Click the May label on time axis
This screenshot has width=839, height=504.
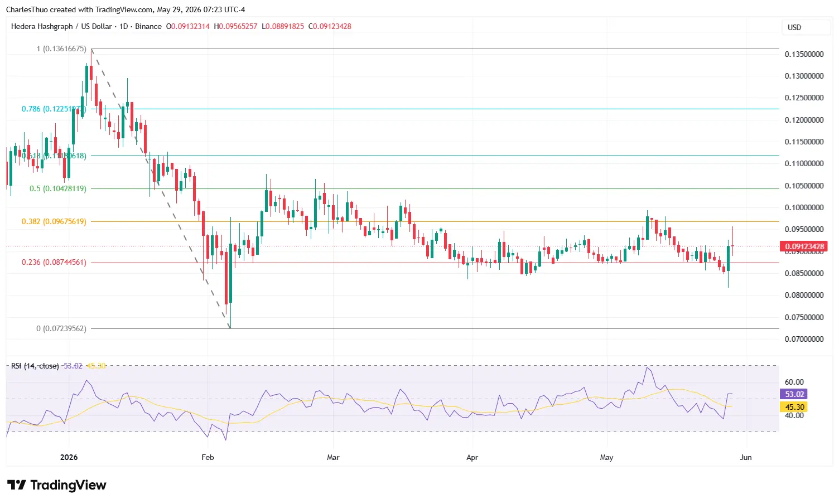pos(606,457)
